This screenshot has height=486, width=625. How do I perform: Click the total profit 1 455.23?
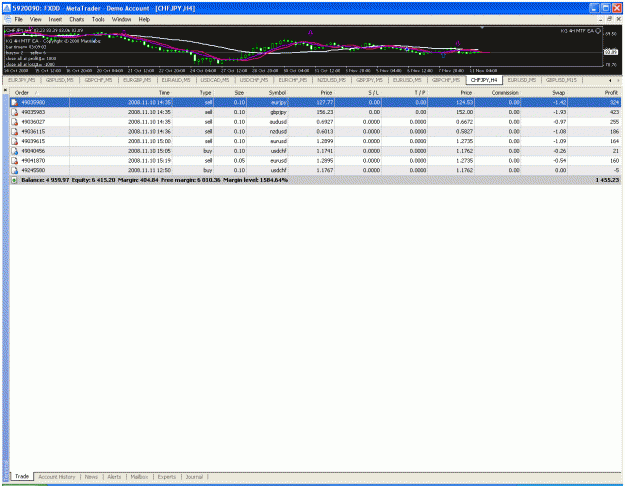click(607, 180)
